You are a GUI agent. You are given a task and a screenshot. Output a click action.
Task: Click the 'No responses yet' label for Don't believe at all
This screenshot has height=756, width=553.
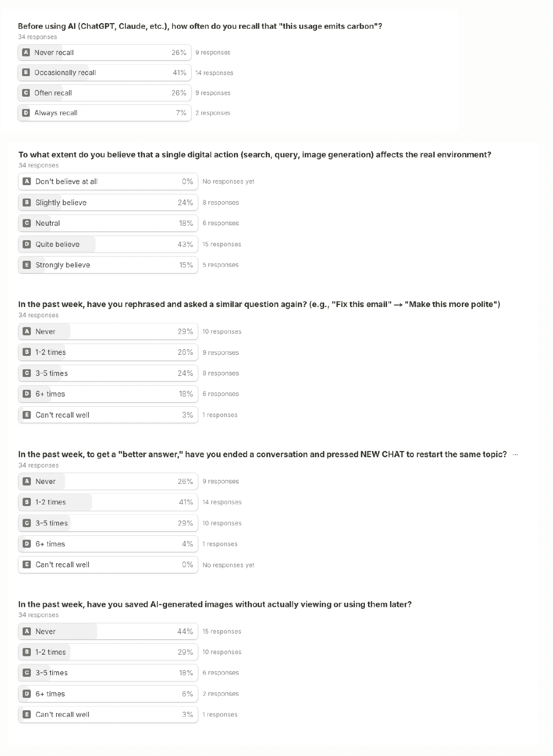tap(228, 182)
